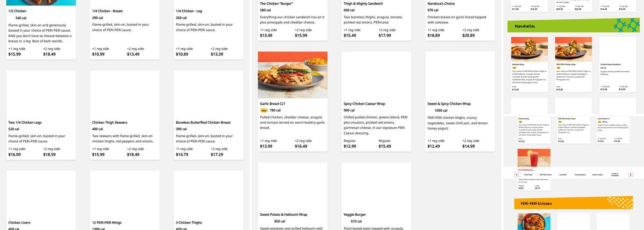Select the Boneless Butterflied Chicken Breast title
The width and height of the screenshot is (644, 230).
[x=203, y=123]
